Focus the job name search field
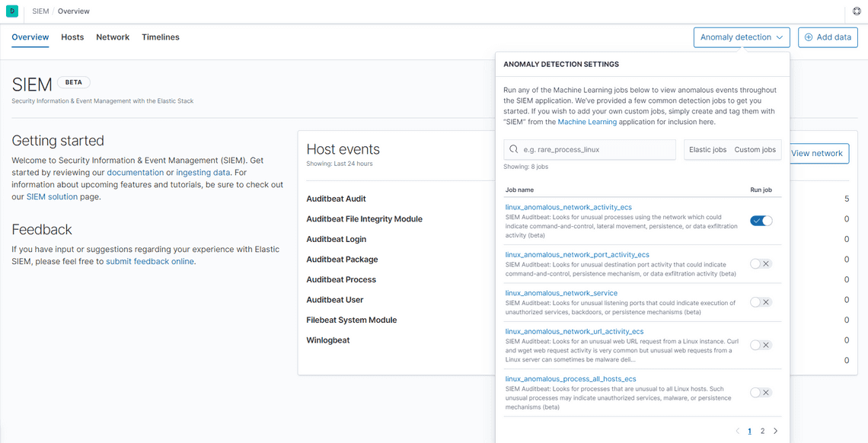This screenshot has height=443, width=868. [595, 150]
